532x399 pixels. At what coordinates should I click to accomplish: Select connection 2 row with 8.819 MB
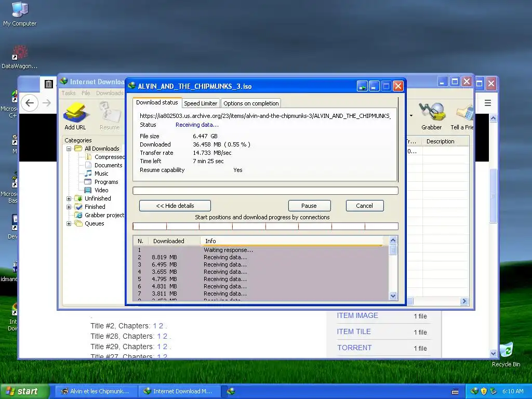tap(261, 257)
